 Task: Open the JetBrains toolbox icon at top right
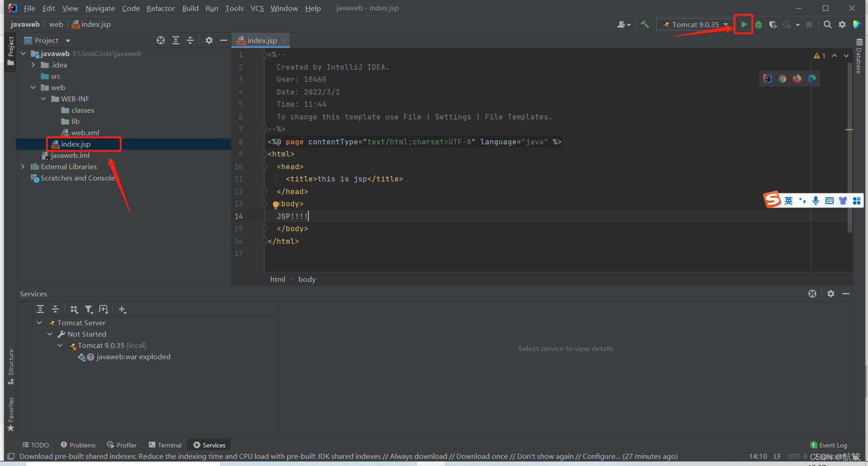[857, 24]
